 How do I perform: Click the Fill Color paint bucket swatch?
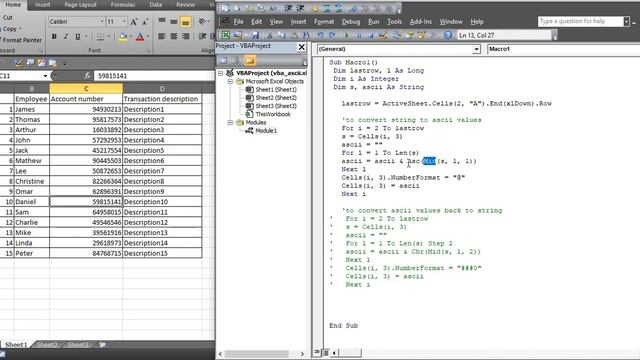click(123, 37)
